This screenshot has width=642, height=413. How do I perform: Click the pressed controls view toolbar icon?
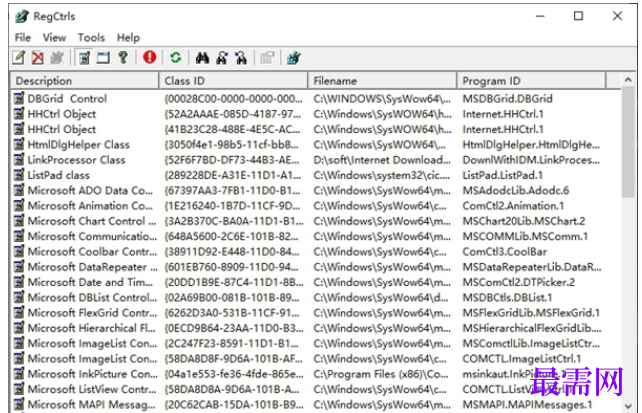(x=84, y=58)
